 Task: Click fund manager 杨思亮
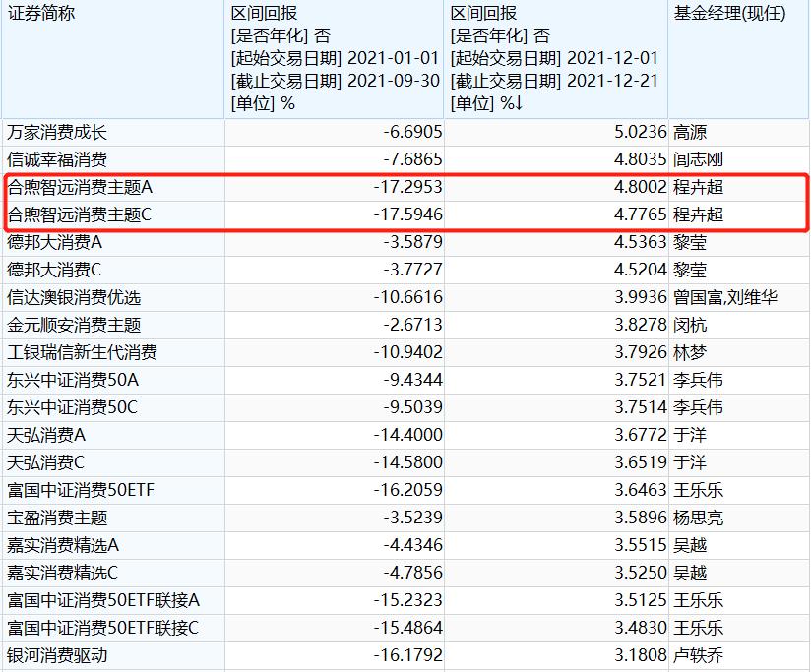point(698,518)
